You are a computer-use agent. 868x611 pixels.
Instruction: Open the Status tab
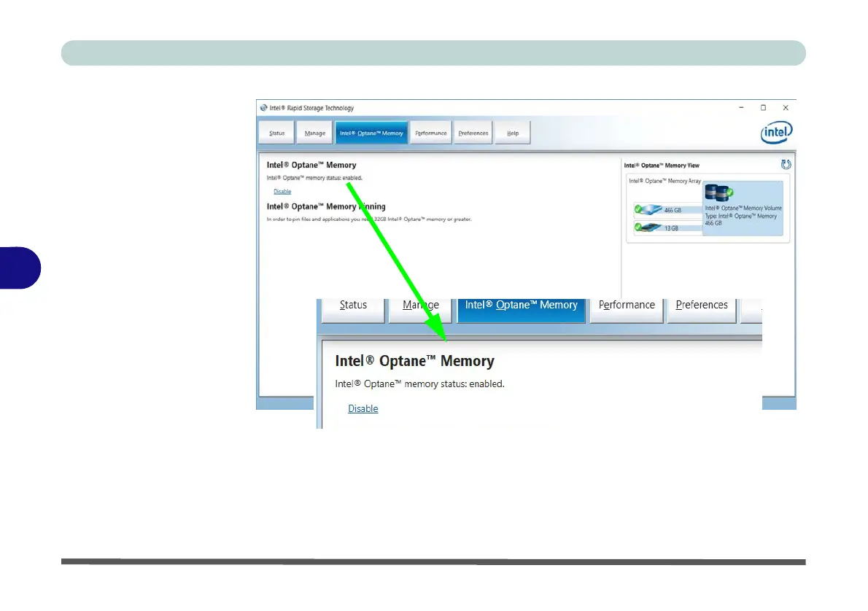276,133
